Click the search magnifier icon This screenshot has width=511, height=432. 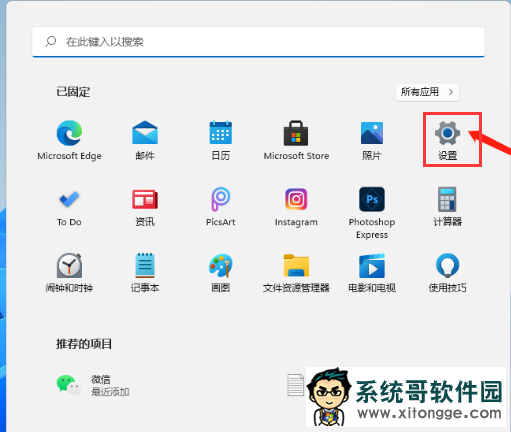51,42
